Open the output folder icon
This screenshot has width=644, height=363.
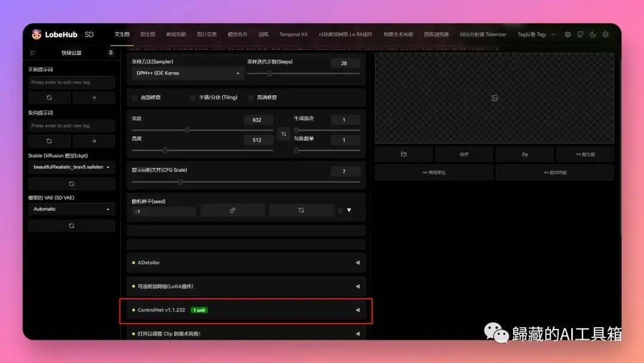click(x=404, y=154)
